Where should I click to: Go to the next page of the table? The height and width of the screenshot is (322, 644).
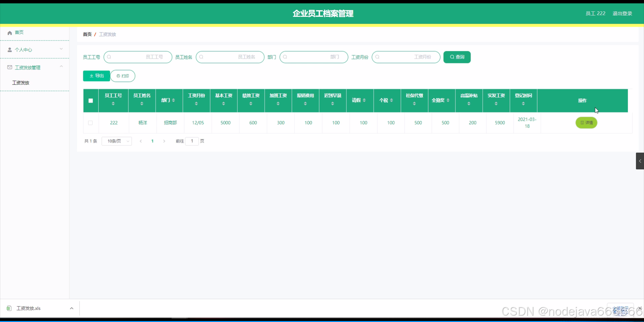pyautogui.click(x=164, y=141)
